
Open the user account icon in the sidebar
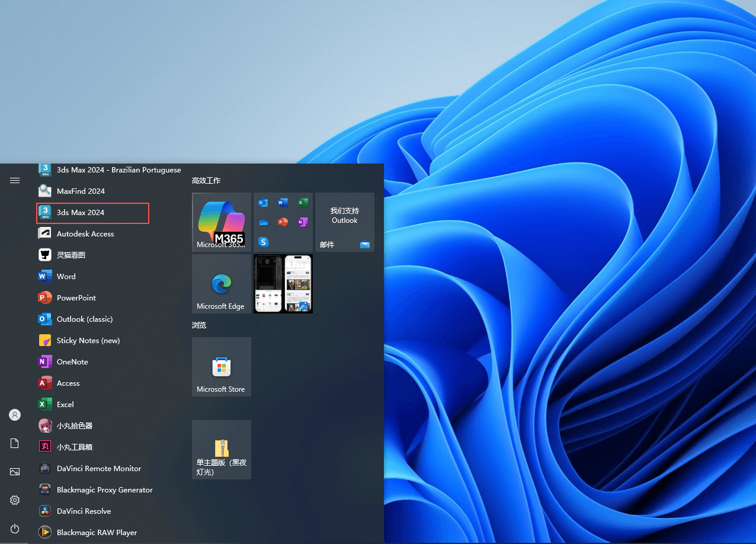[x=14, y=415]
